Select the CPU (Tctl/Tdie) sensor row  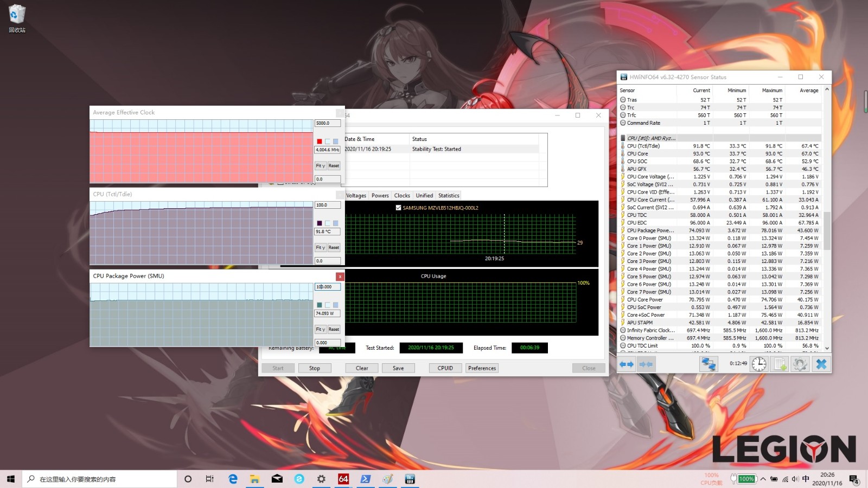click(x=720, y=146)
